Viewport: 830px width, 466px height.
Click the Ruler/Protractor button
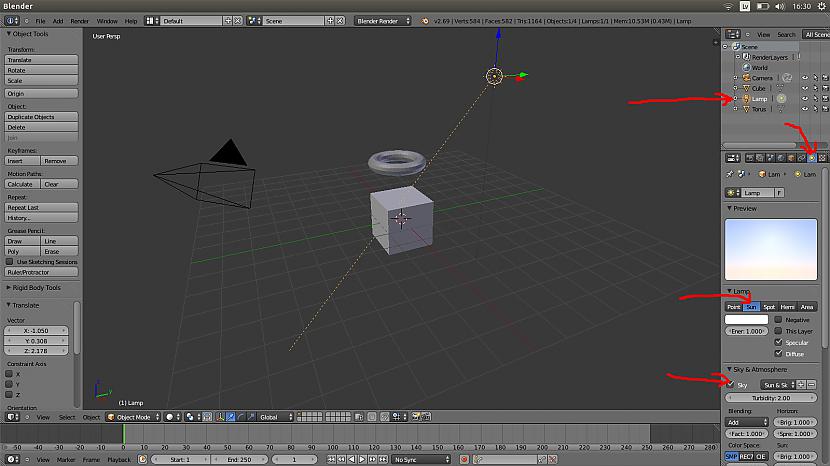pyautogui.click(x=41, y=272)
